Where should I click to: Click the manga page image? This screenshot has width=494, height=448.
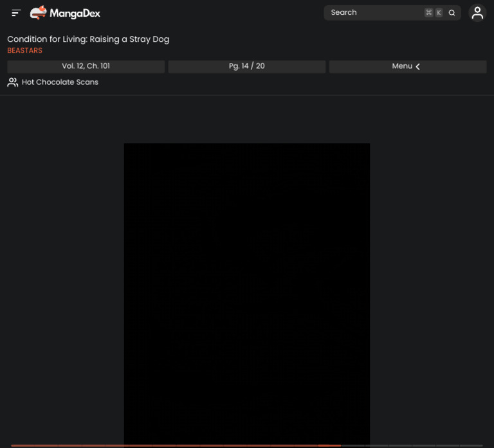pyautogui.click(x=247, y=295)
